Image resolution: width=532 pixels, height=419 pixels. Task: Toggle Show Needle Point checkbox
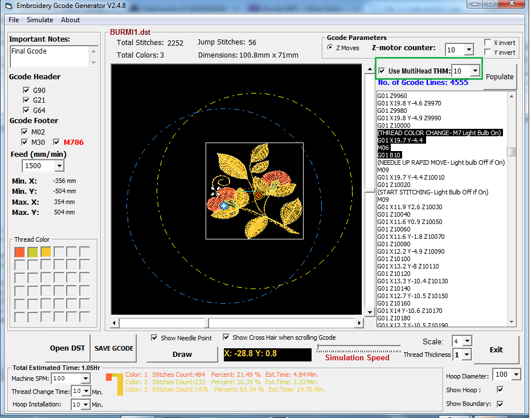click(x=154, y=338)
